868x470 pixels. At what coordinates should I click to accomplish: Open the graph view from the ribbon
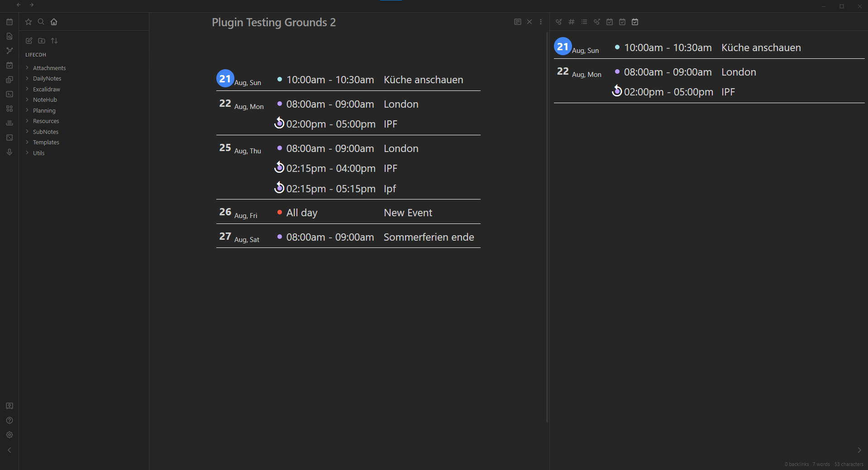click(x=10, y=51)
